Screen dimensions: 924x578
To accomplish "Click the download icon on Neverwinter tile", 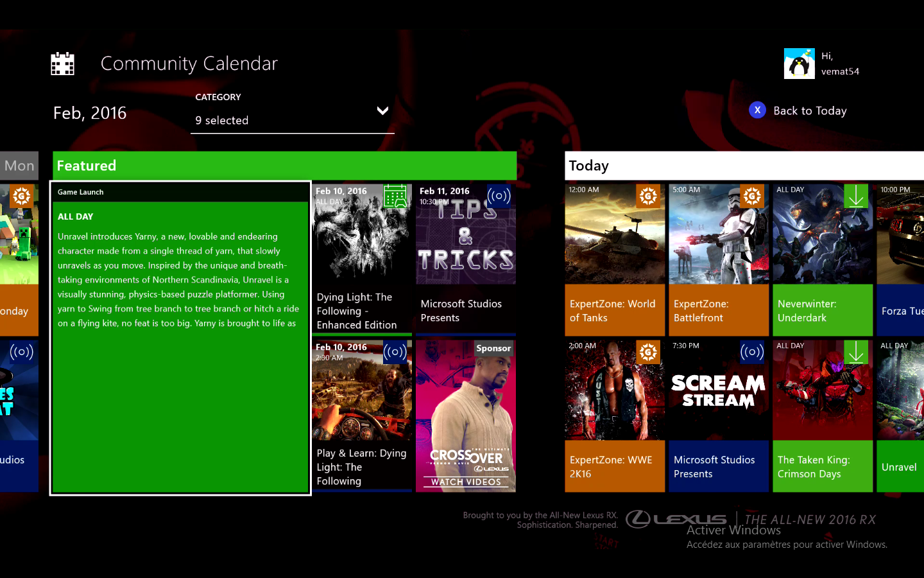I will tap(856, 197).
